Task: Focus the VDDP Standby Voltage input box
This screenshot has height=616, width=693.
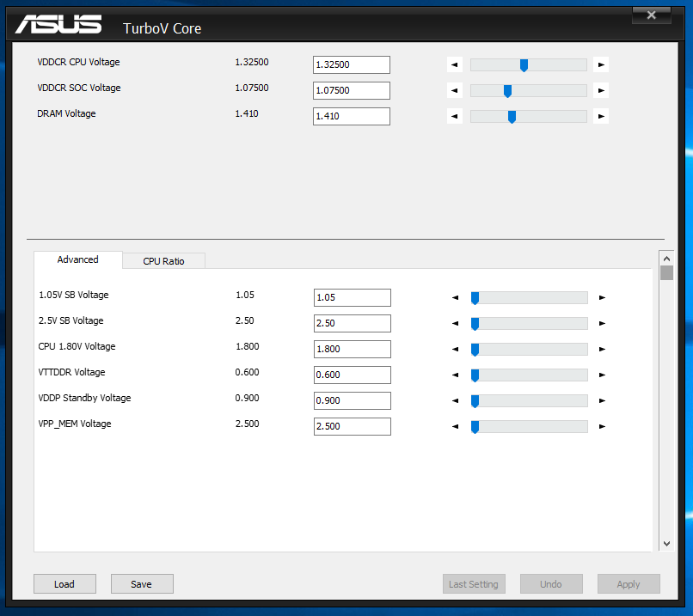Action: point(353,400)
